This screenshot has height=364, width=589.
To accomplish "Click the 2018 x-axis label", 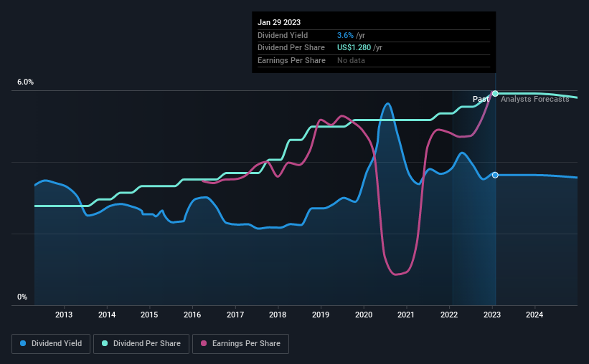I will [278, 315].
